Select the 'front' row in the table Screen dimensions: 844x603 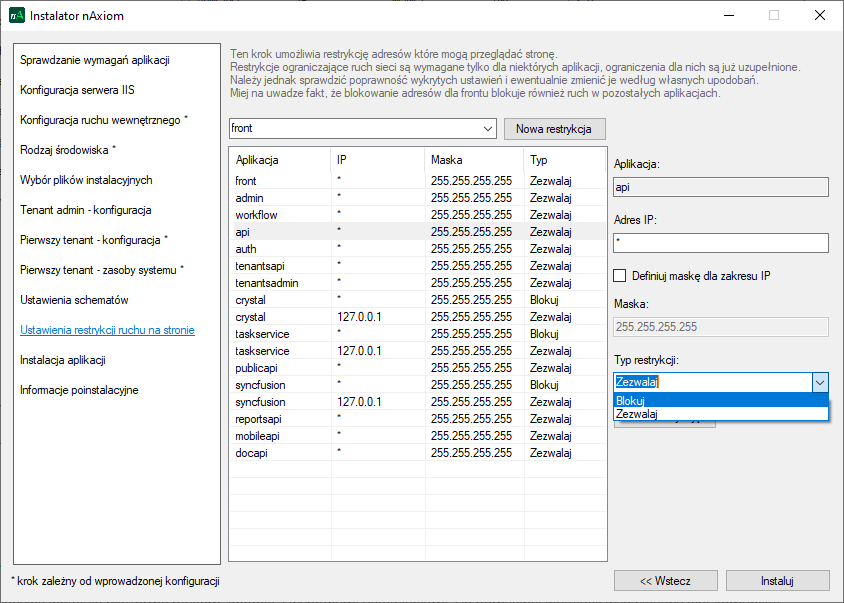coord(418,181)
